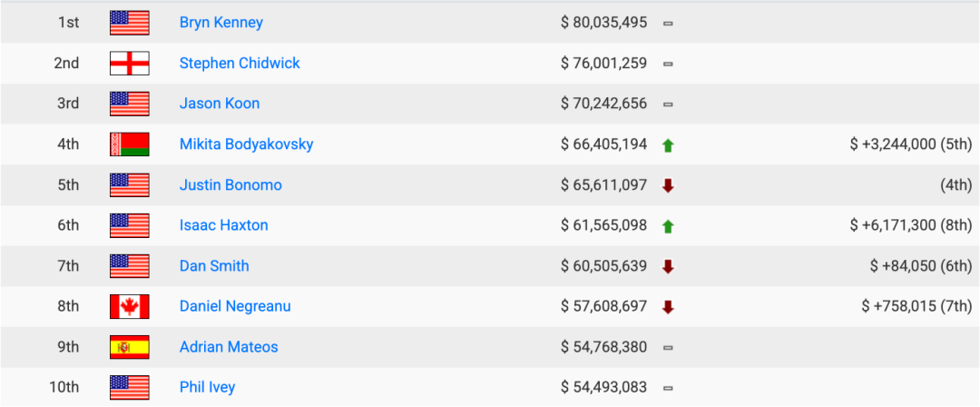Click the Canada flag beside Daniel Negreanu

pyautogui.click(x=129, y=307)
